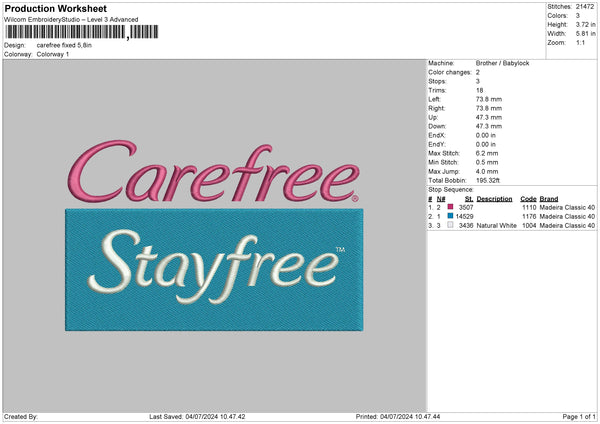Click the 'St.' column header
The height and width of the screenshot is (424, 600).
point(469,199)
